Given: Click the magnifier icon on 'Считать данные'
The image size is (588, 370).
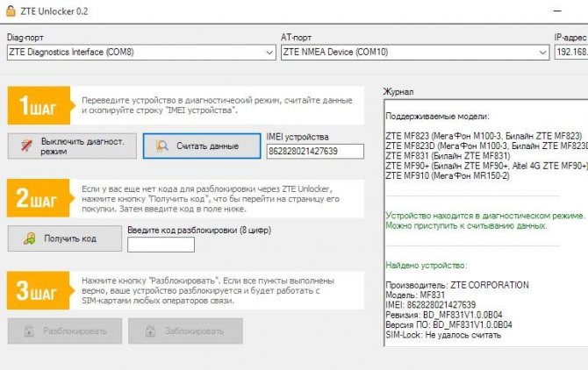Looking at the screenshot, I should point(162,146).
